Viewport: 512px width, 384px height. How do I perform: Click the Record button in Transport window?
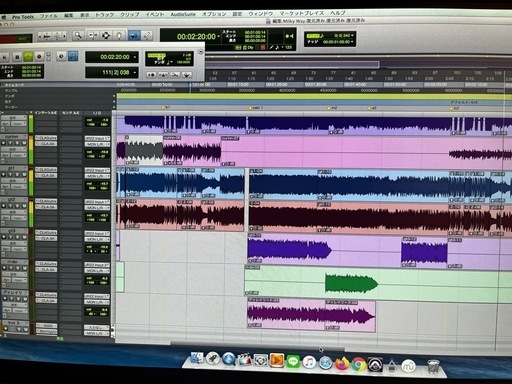[x=39, y=57]
